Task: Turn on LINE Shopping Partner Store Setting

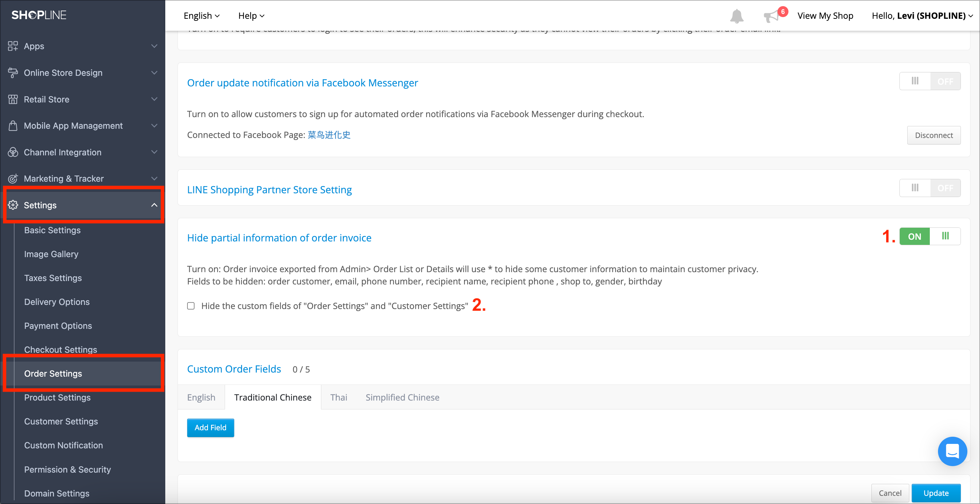Action: pos(929,187)
